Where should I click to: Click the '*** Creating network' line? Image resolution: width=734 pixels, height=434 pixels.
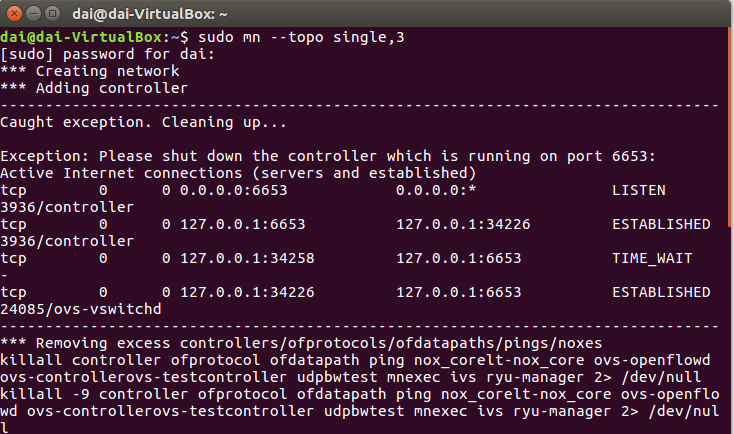(89, 71)
